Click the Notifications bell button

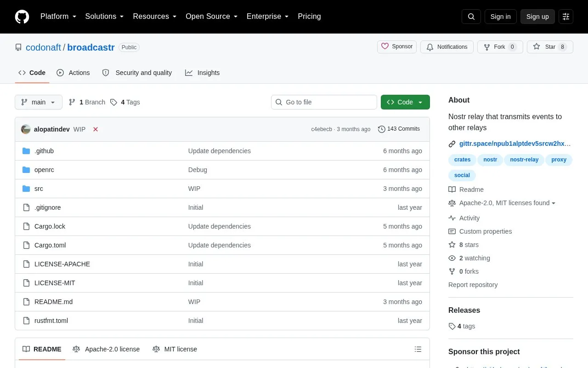click(x=447, y=47)
